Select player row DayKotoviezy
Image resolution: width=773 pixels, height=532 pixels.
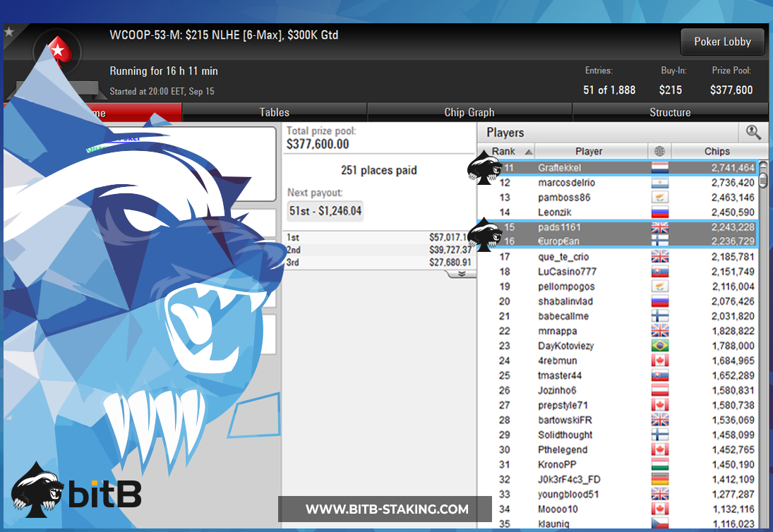pos(618,346)
